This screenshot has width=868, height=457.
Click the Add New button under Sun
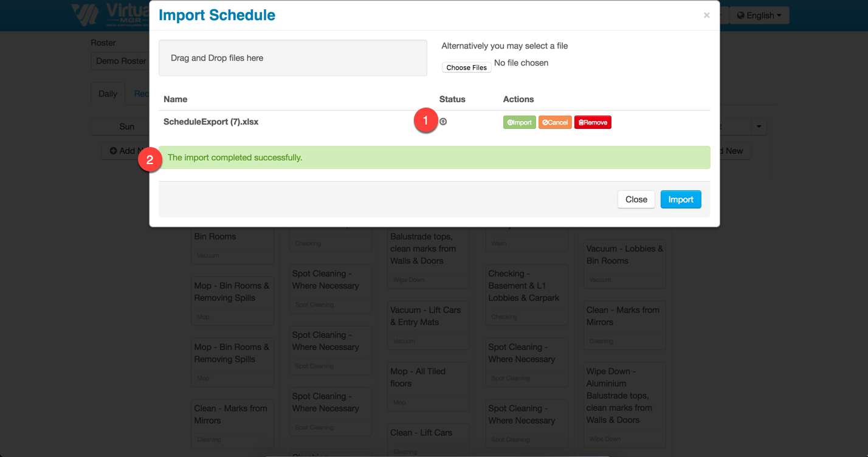[126, 151]
